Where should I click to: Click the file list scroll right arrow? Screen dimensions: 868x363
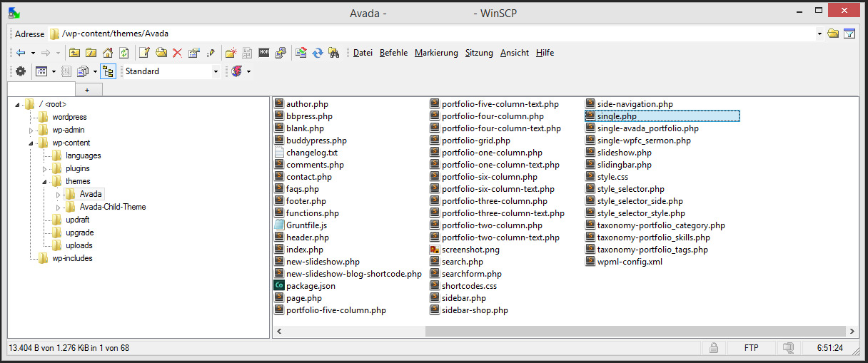click(852, 332)
